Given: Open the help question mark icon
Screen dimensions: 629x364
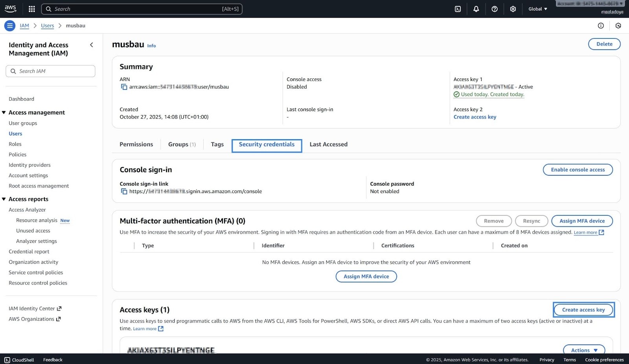Looking at the screenshot, I should point(495,9).
